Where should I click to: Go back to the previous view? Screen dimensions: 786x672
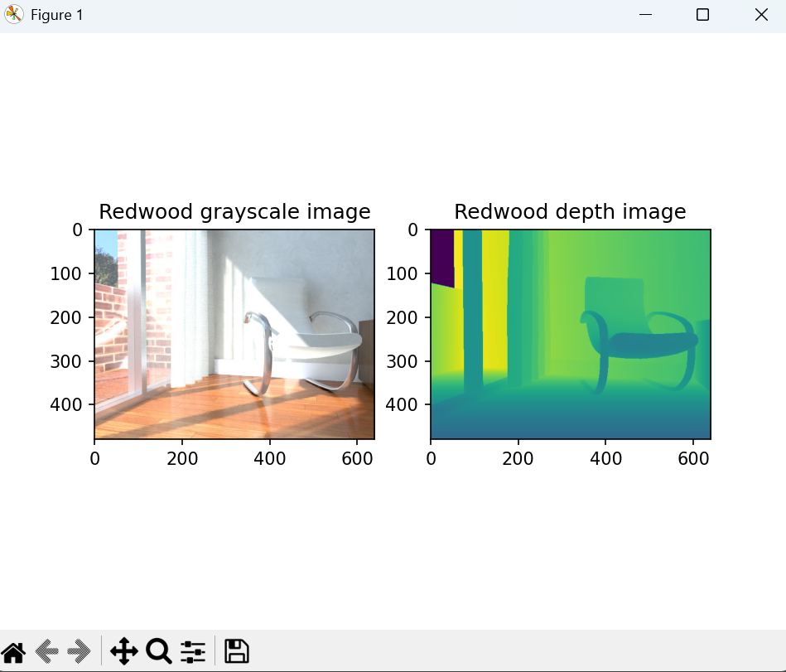point(47,651)
